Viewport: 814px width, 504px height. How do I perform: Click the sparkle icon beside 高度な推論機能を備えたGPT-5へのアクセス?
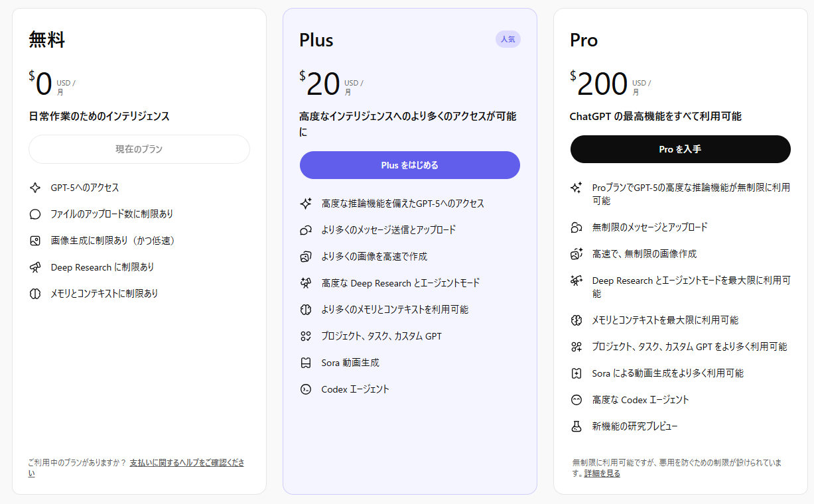pyautogui.click(x=306, y=204)
